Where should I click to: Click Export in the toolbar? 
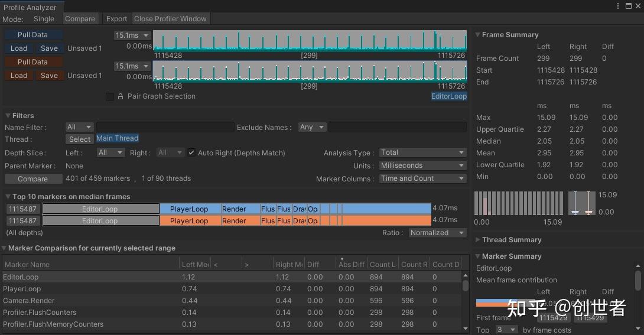click(116, 19)
